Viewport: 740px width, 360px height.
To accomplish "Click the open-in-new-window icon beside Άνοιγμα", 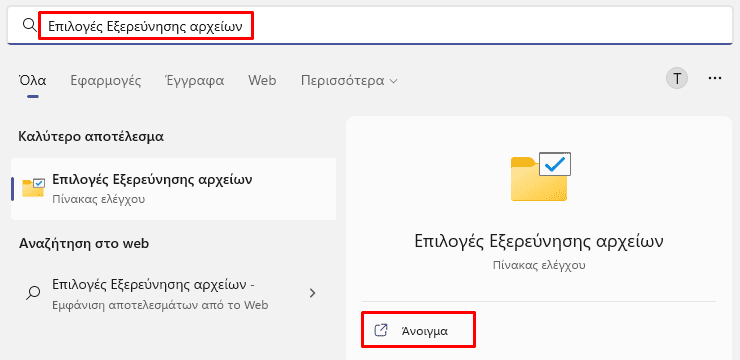I will 380,330.
